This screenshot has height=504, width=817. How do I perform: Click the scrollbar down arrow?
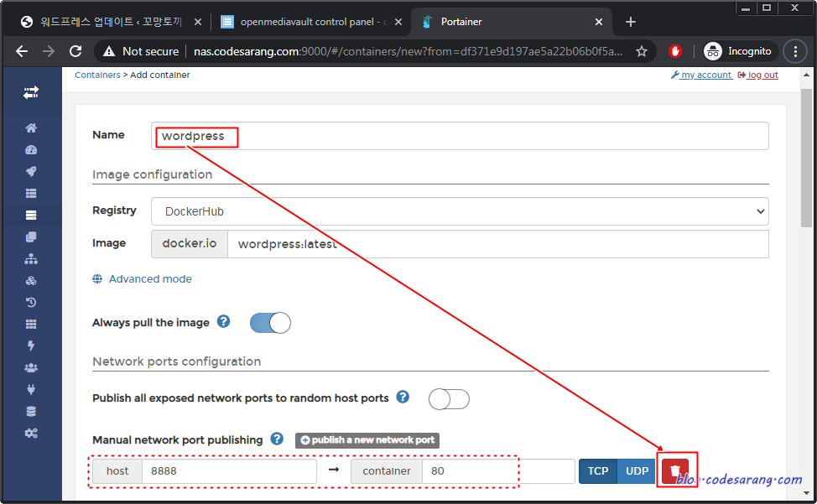pyautogui.click(x=807, y=492)
